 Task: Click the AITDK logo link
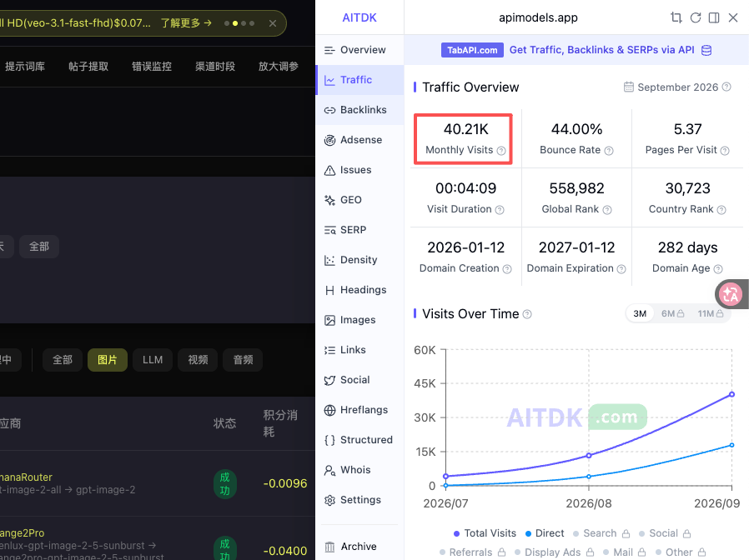click(359, 17)
